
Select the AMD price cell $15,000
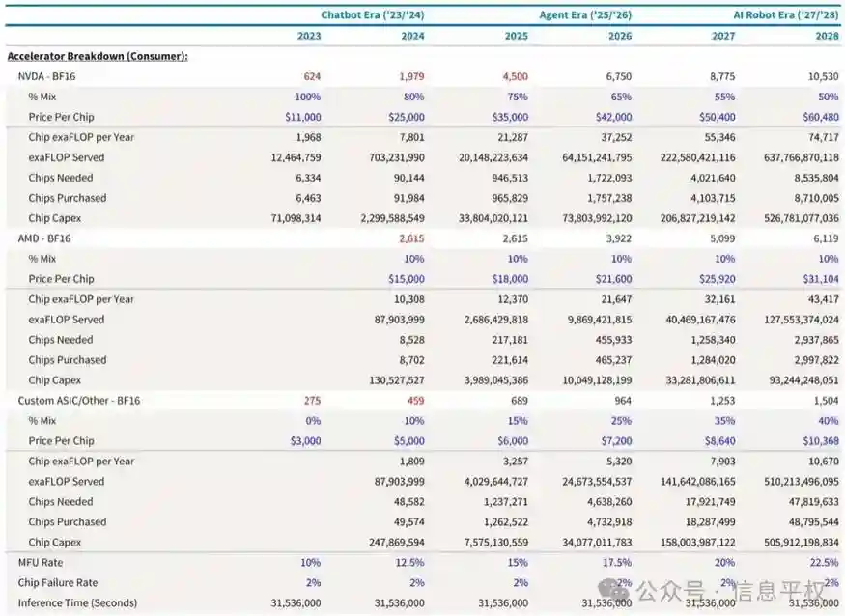[x=402, y=279]
